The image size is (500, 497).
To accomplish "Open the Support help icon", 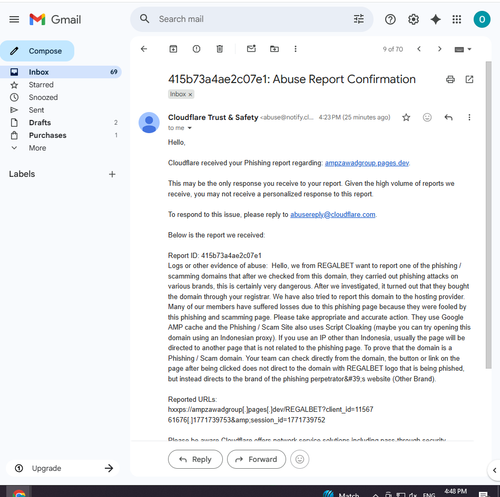I will (390, 19).
